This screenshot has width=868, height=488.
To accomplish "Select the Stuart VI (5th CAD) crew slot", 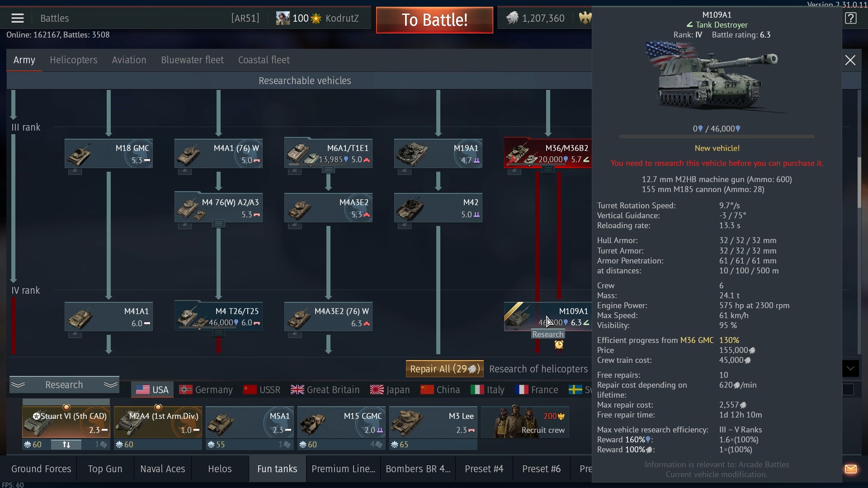I will [x=66, y=422].
